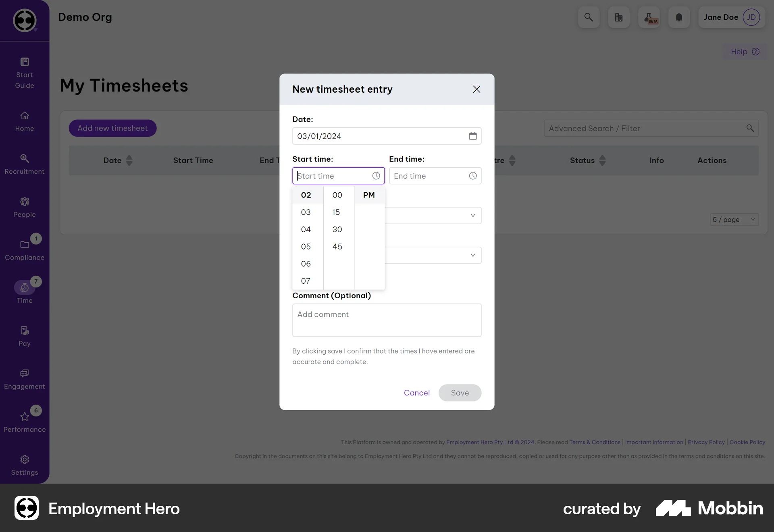Image resolution: width=774 pixels, height=532 pixels.
Task: Open the Pay section icon
Action: pos(24,330)
